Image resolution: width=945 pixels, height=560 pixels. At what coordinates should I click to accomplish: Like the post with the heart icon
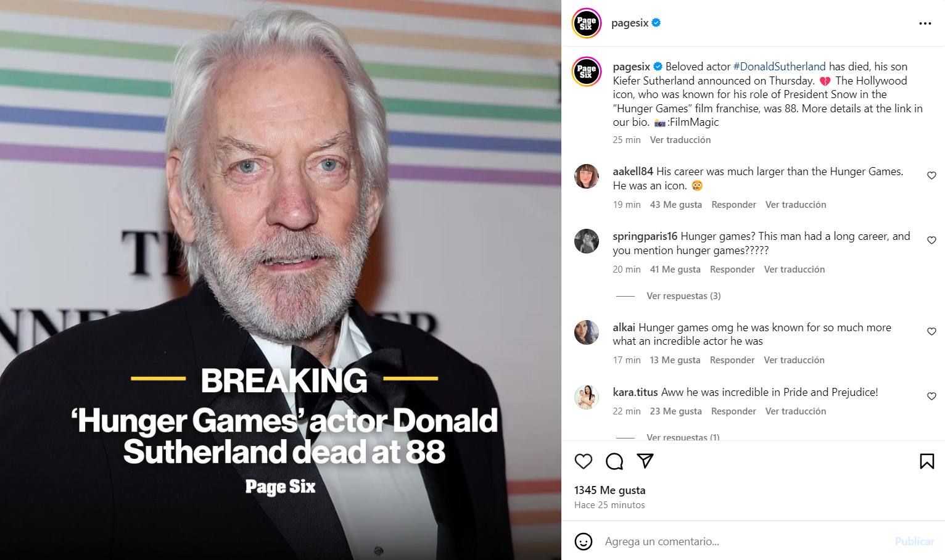[583, 461]
